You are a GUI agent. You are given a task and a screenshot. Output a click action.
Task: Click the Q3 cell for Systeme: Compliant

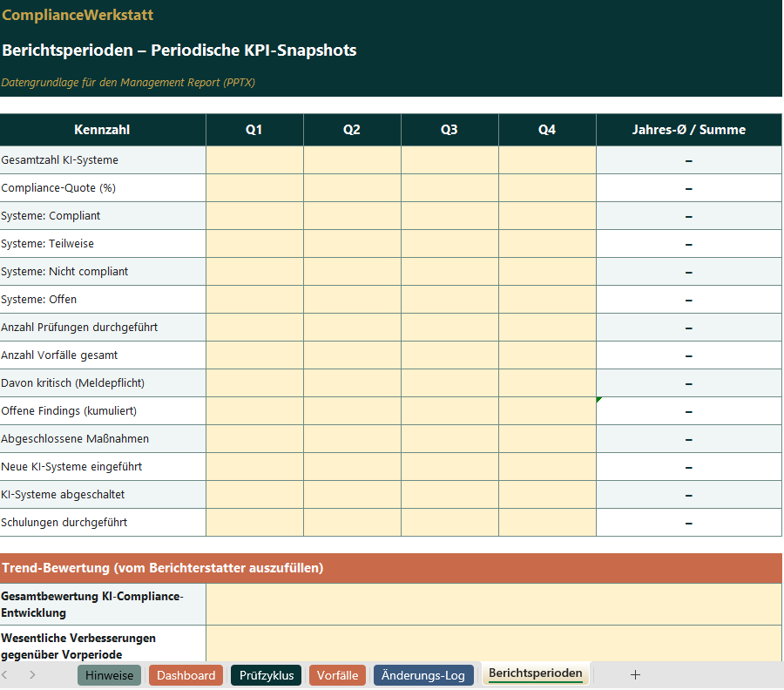449,215
